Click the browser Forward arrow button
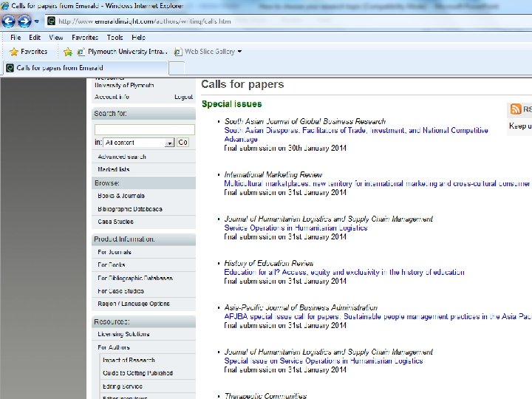Image resolution: width=532 pixels, height=399 pixels. (24, 21)
